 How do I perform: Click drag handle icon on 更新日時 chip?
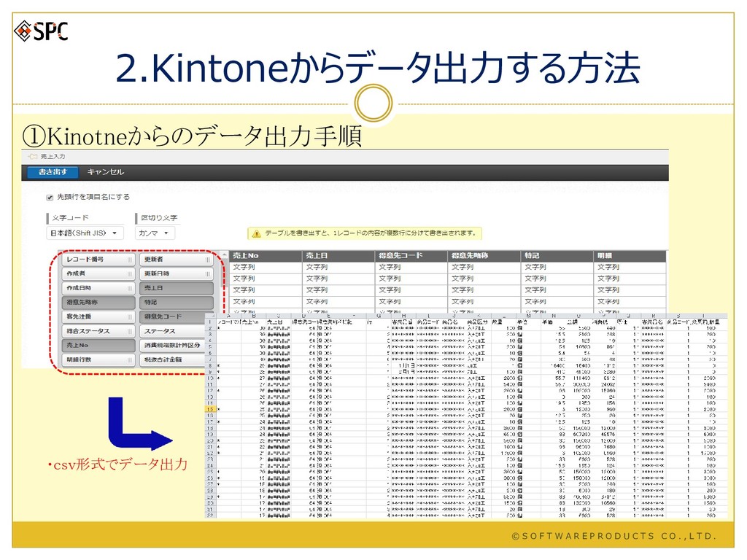[x=208, y=274]
